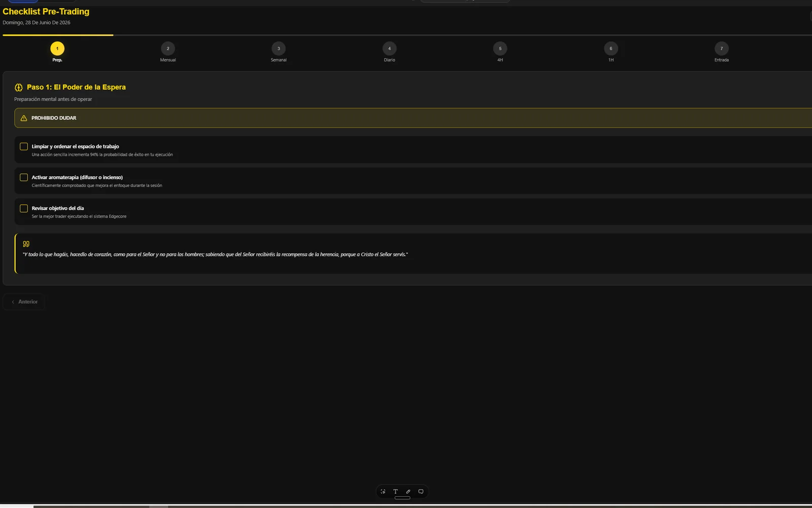Click 'Científicamente comprobado' description text
This screenshot has height=508, width=812.
click(97, 185)
